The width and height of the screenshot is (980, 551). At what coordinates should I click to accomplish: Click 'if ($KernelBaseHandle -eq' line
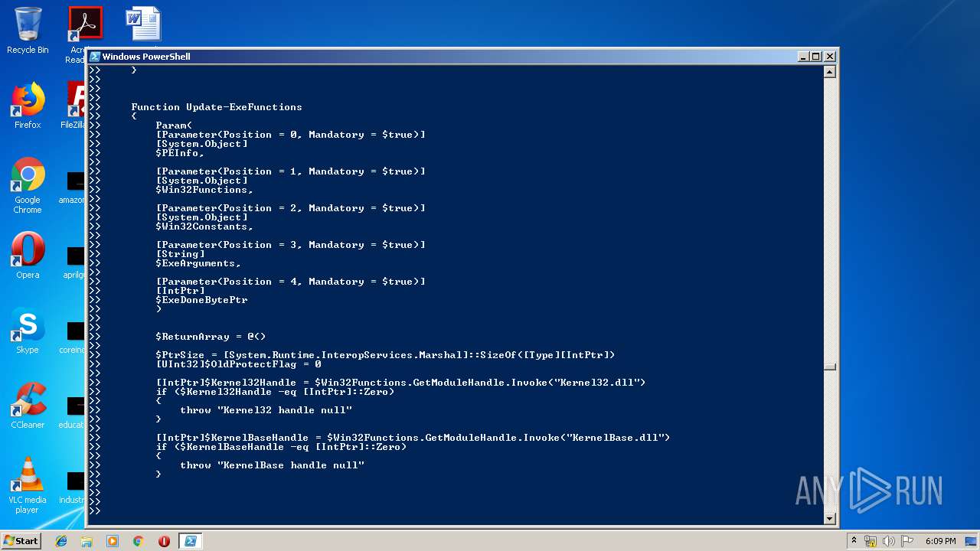[281, 447]
